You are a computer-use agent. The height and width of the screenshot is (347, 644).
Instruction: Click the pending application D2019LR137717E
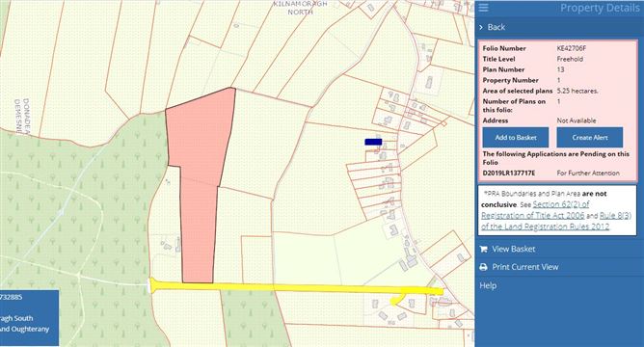(x=509, y=173)
